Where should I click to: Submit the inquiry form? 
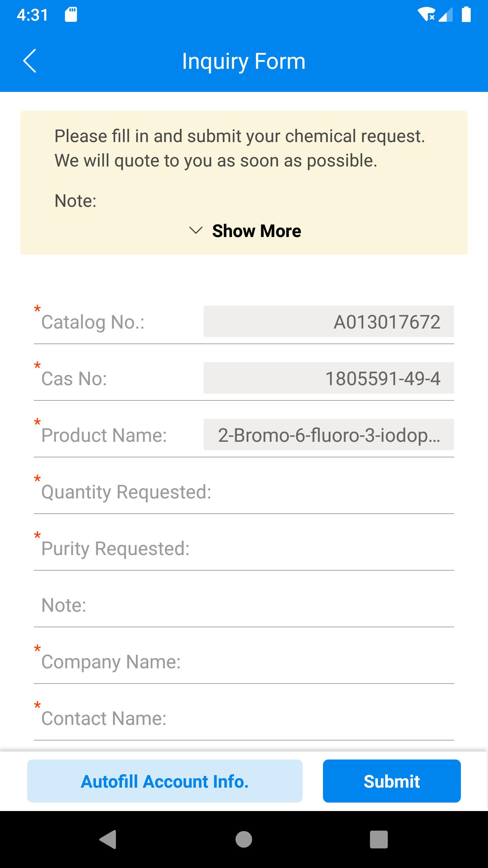point(392,781)
